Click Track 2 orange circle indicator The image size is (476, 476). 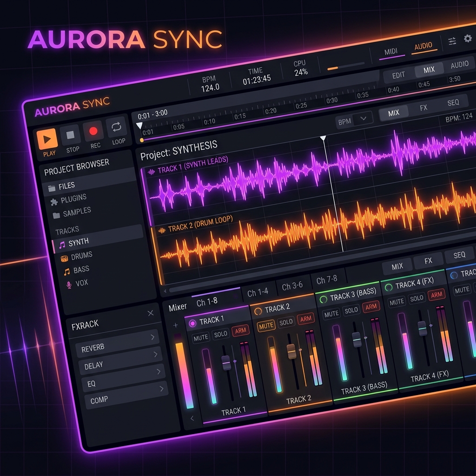[258, 311]
